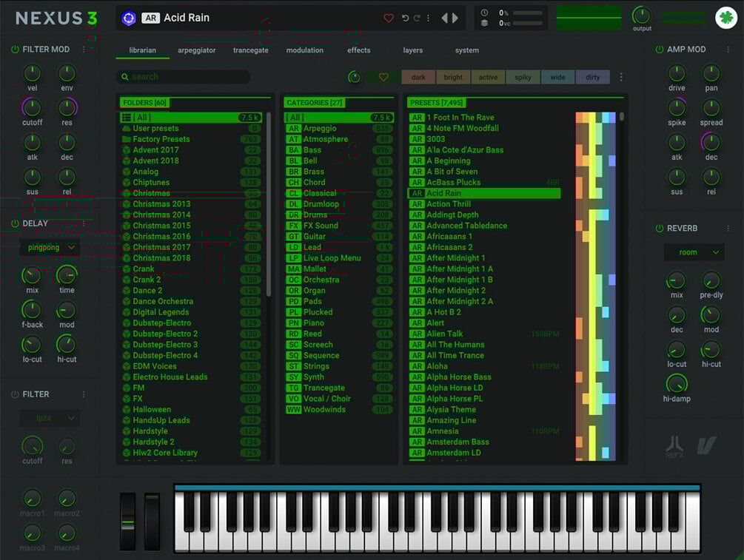This screenshot has height=560, width=744.
Task: Open the FILTER MOD options dots
Action: click(x=84, y=50)
